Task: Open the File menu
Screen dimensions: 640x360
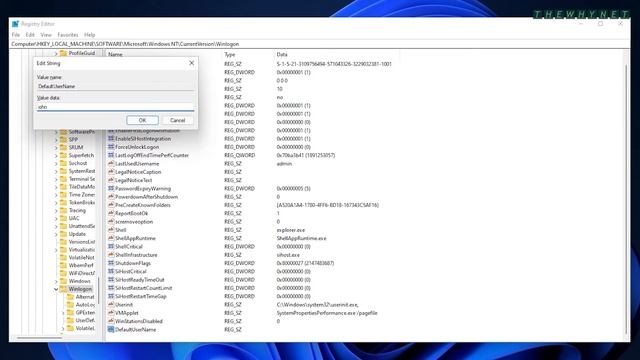Action: pyautogui.click(x=16, y=35)
